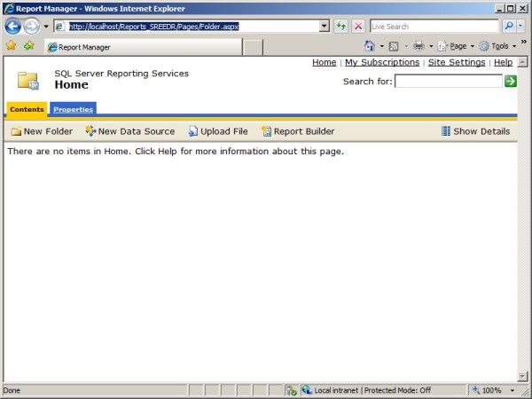The width and height of the screenshot is (532, 399).
Task: Toggle Show Details view
Action: pyautogui.click(x=475, y=131)
